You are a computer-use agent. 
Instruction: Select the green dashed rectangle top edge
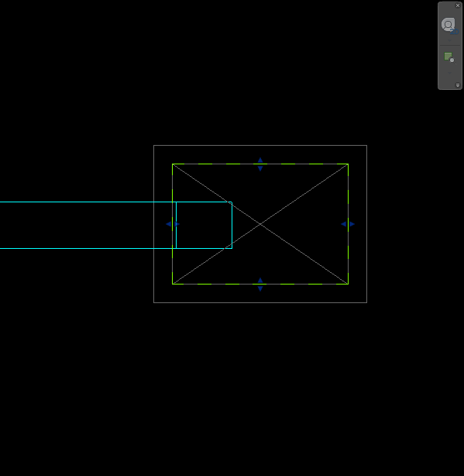(x=260, y=164)
